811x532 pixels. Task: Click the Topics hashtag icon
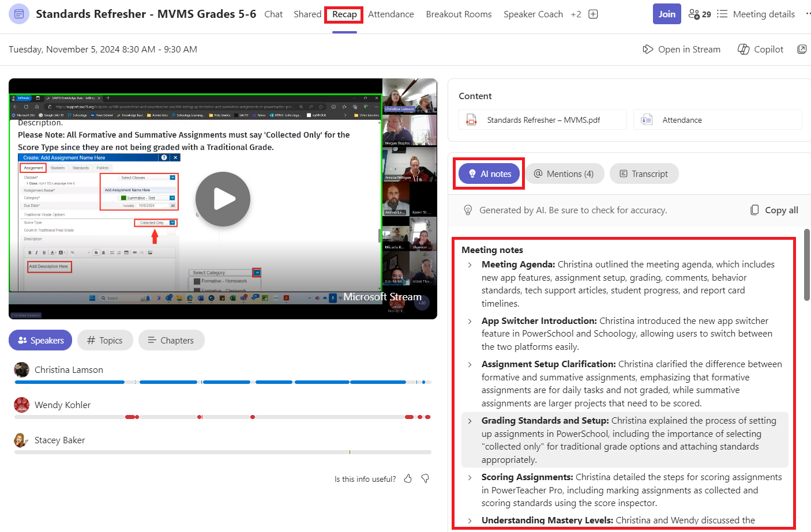tap(91, 340)
